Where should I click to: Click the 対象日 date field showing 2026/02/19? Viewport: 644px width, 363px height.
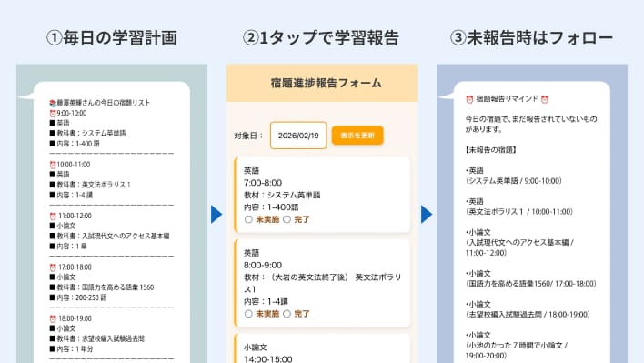298,136
